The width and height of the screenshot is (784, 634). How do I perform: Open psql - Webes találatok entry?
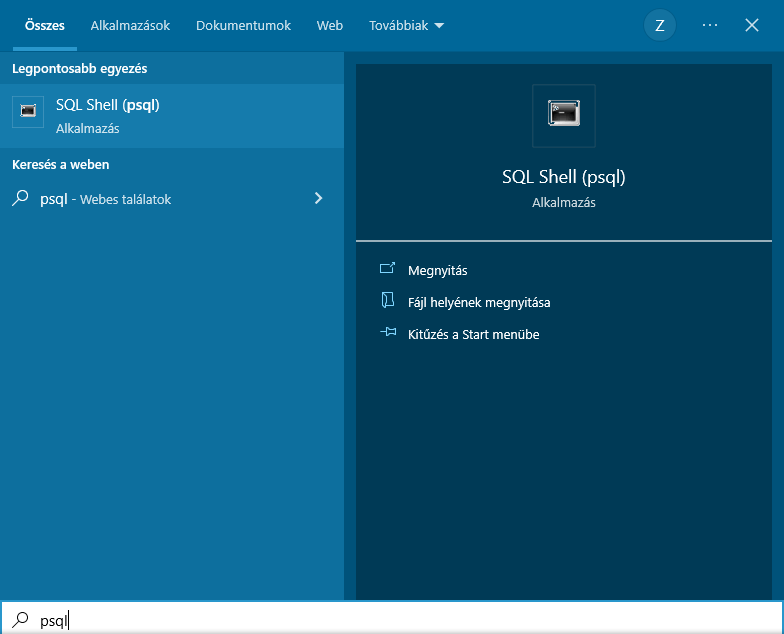(x=172, y=199)
